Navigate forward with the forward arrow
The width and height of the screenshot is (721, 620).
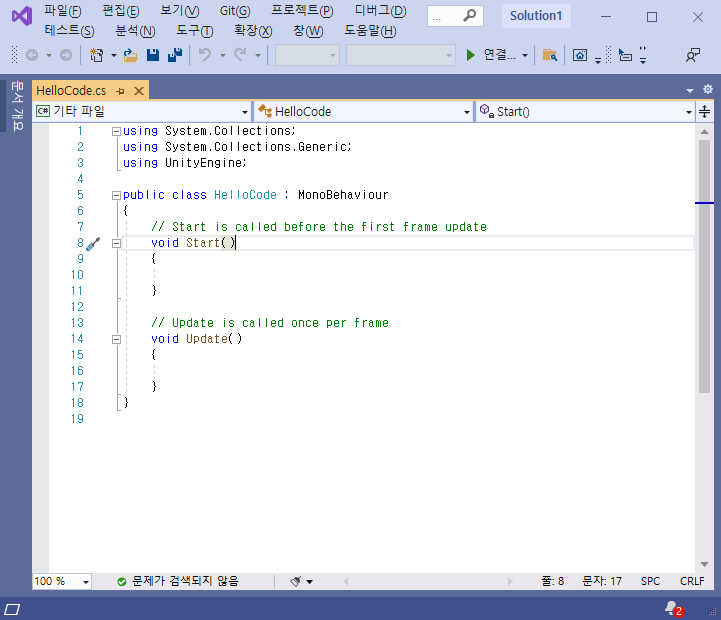click(66, 55)
